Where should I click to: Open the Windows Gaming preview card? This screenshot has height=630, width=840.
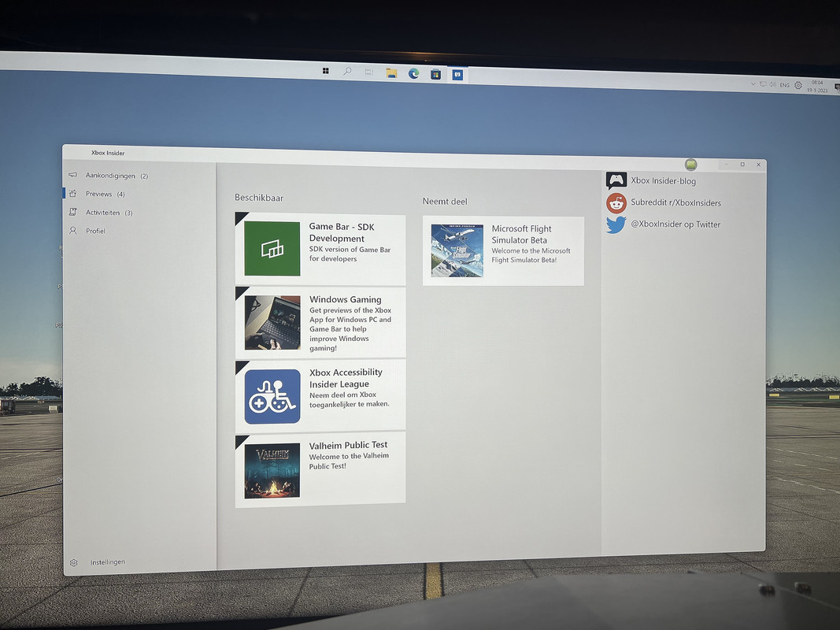tap(320, 323)
